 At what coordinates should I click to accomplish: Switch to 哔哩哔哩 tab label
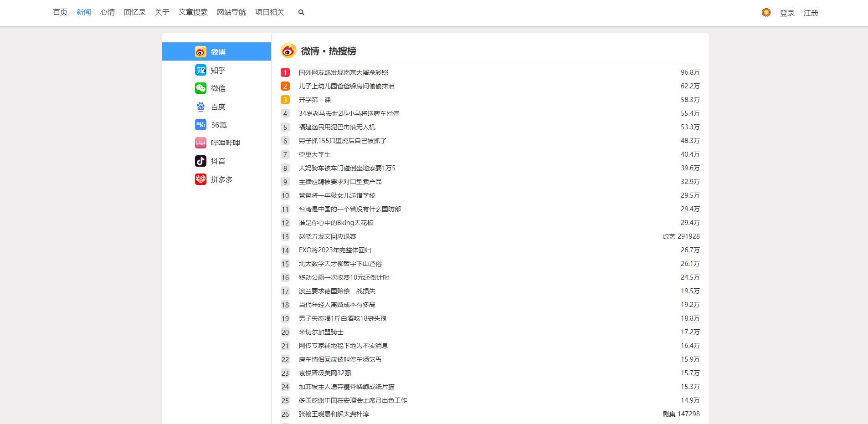click(226, 143)
